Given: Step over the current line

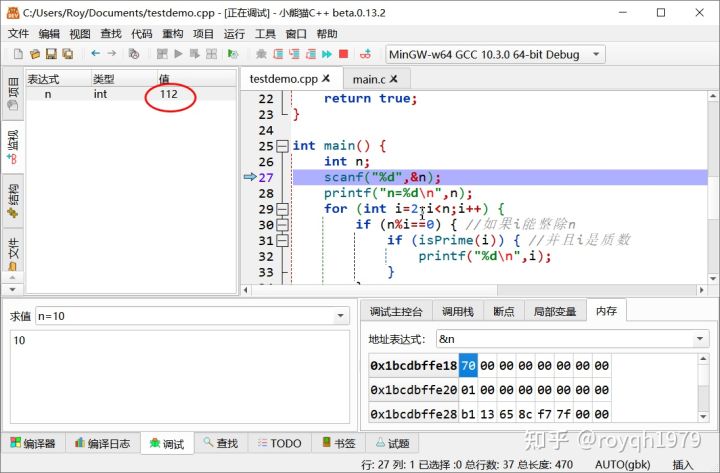Looking at the screenshot, I should click(278, 54).
